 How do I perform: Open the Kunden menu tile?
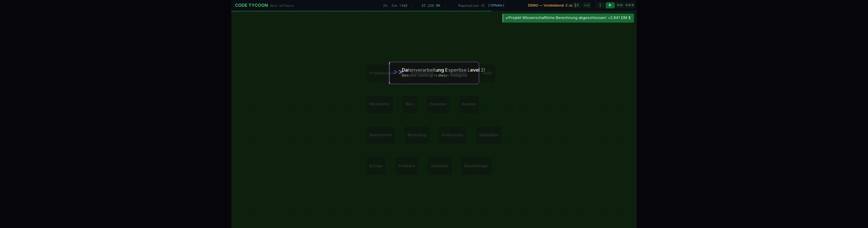(469, 104)
